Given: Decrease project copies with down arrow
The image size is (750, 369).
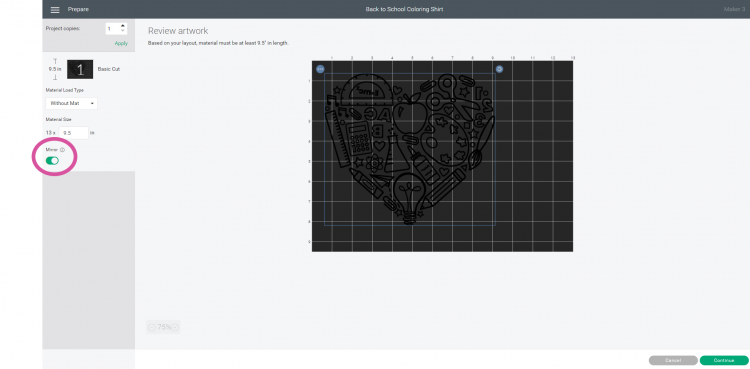Looking at the screenshot, I should pos(123,31).
